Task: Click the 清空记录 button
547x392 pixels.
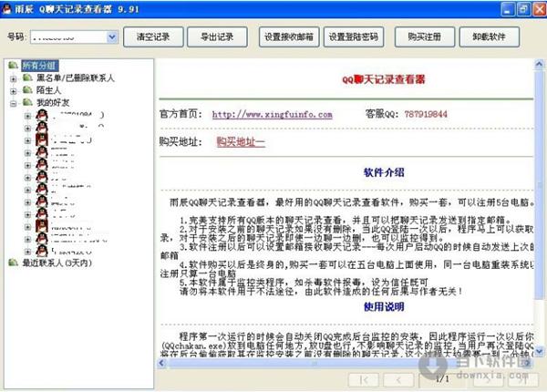Action: pyautogui.click(x=153, y=37)
